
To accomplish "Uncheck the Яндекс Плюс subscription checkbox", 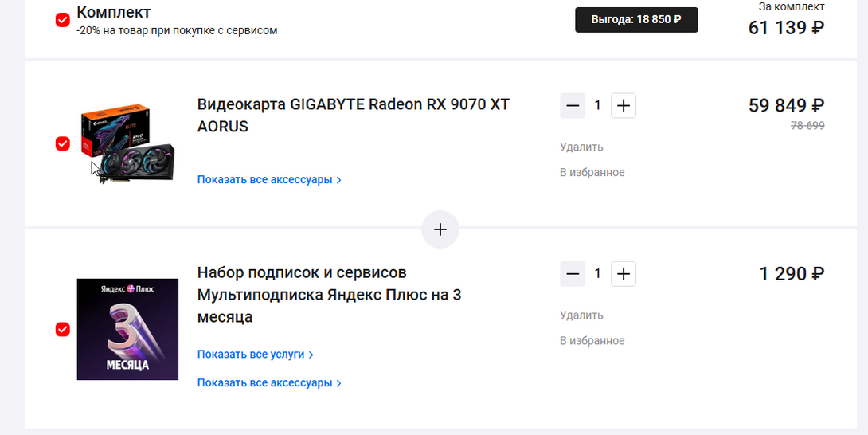I will point(63,330).
